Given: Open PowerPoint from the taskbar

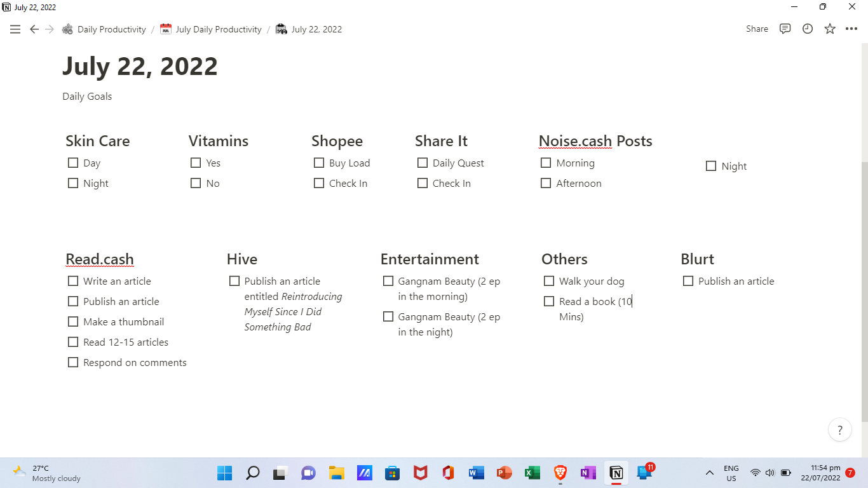Looking at the screenshot, I should pyautogui.click(x=504, y=473).
